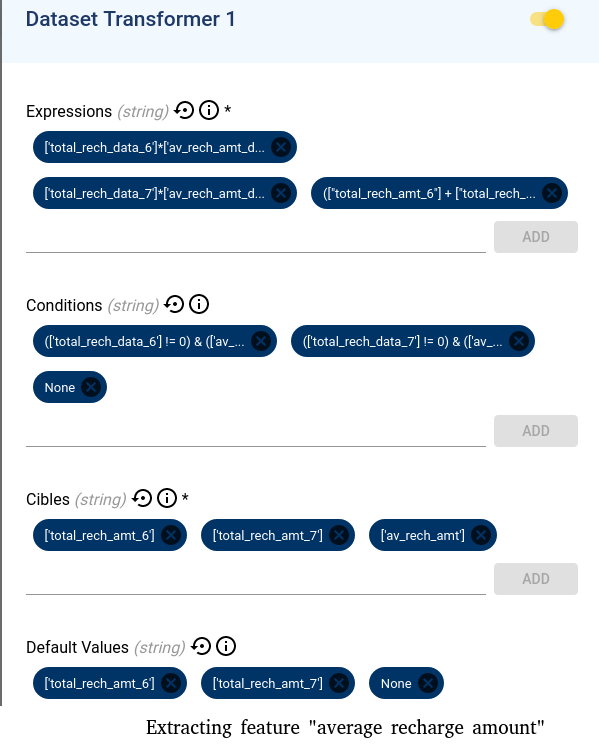Click ADD button for Cibles
The height and width of the screenshot is (746, 599).
536,579
